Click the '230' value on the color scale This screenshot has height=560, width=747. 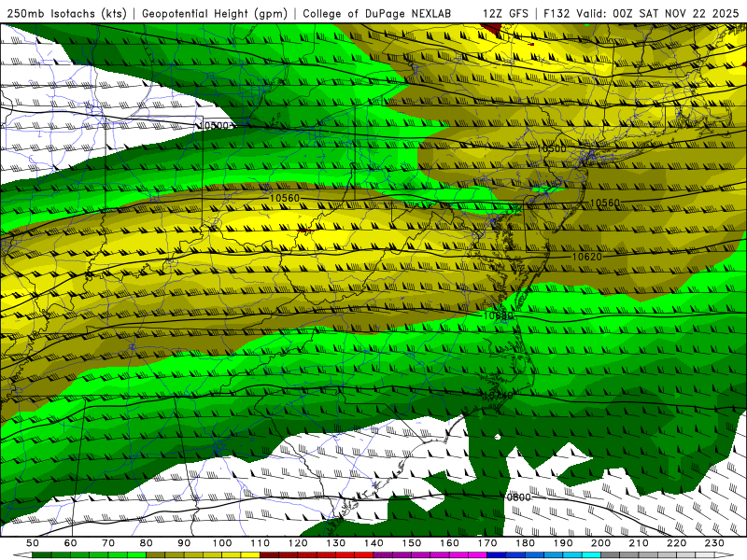click(x=714, y=543)
